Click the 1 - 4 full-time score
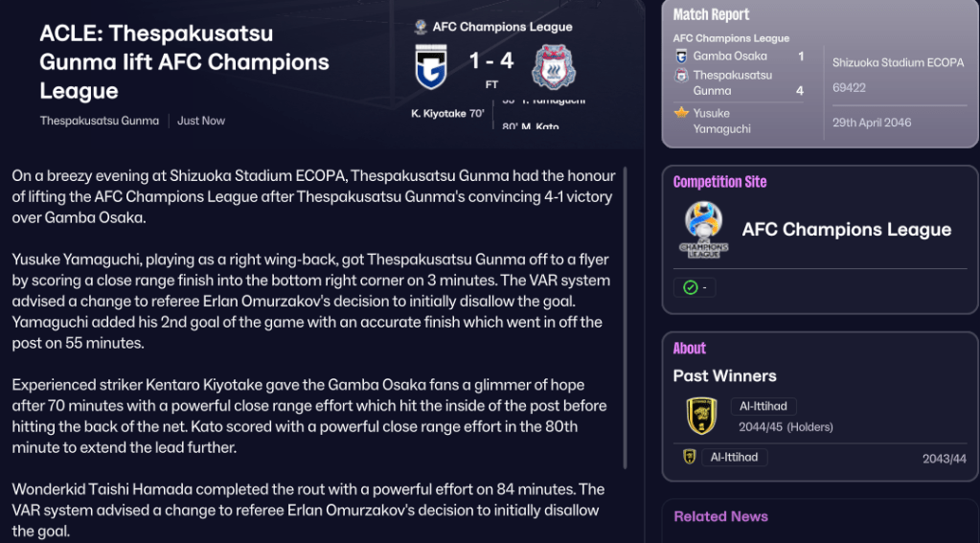Viewport: 980px width, 543px height. [x=491, y=61]
